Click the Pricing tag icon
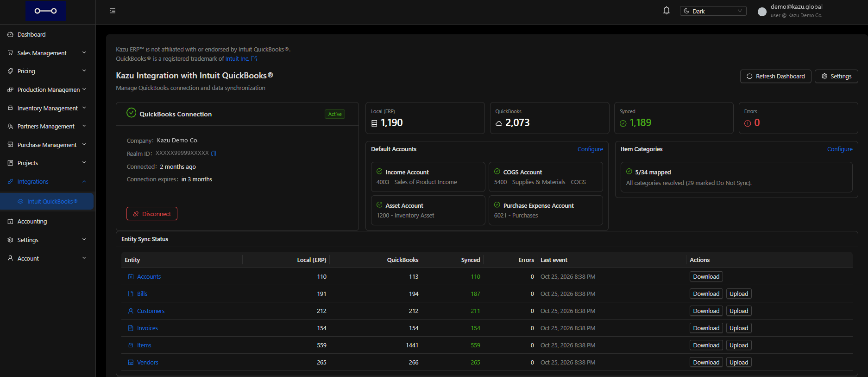This screenshot has height=377, width=868. 10,71
